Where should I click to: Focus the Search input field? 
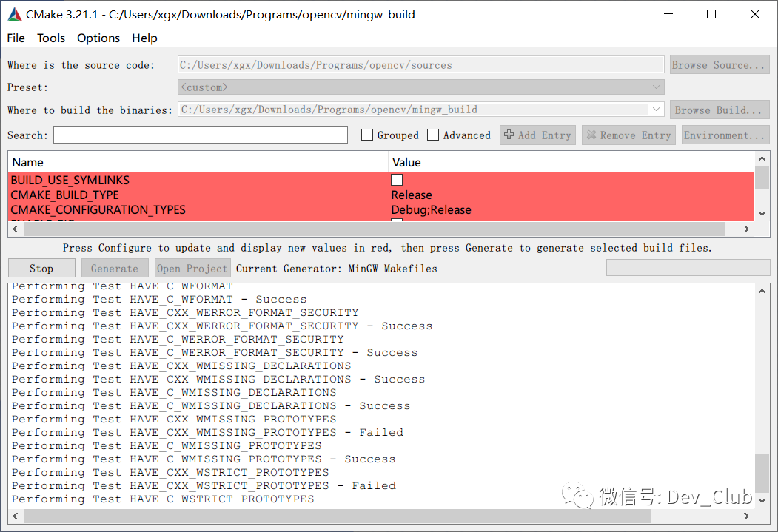(201, 135)
